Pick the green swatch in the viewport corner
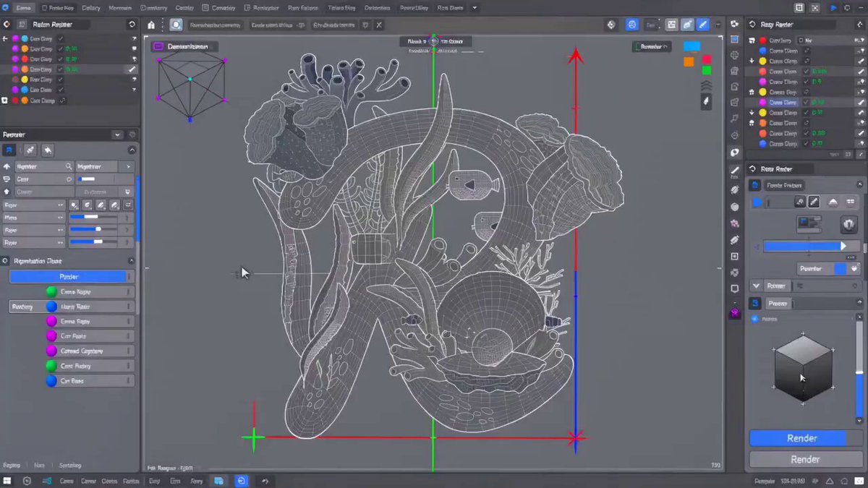Viewport: 868px width, 488px height. [x=707, y=71]
